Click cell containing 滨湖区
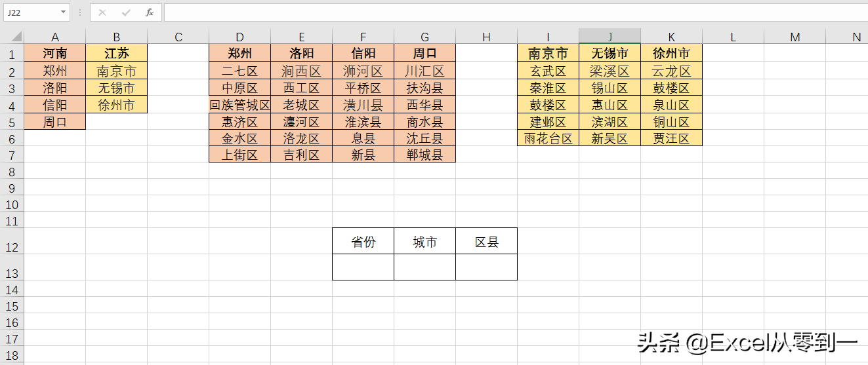This screenshot has height=365, width=868. point(610,121)
